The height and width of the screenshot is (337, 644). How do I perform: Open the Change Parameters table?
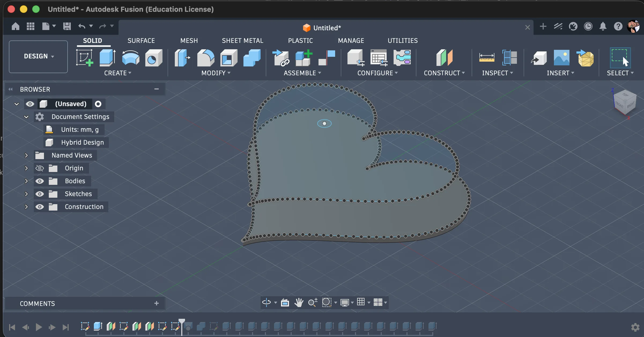coord(379,58)
